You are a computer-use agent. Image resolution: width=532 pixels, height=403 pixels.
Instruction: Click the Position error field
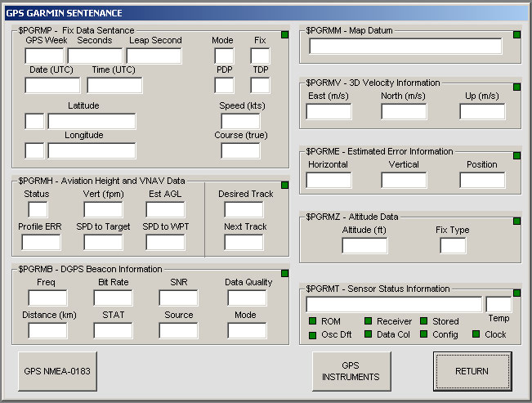pos(482,180)
